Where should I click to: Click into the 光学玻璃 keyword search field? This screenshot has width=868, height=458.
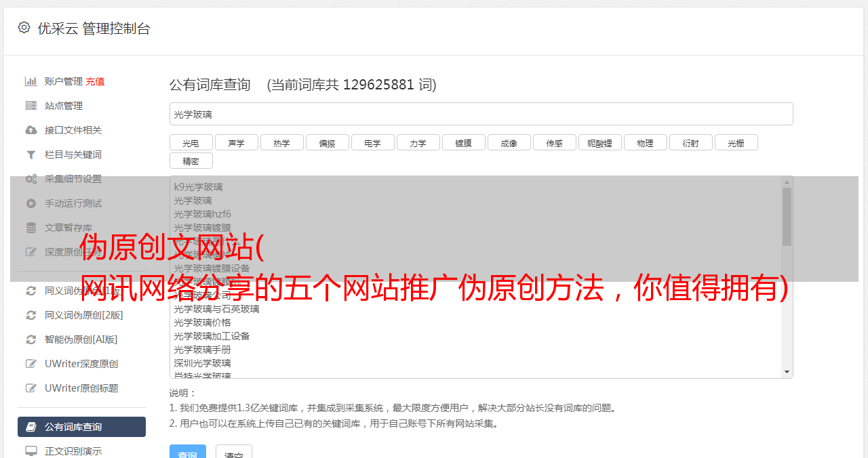point(481,114)
